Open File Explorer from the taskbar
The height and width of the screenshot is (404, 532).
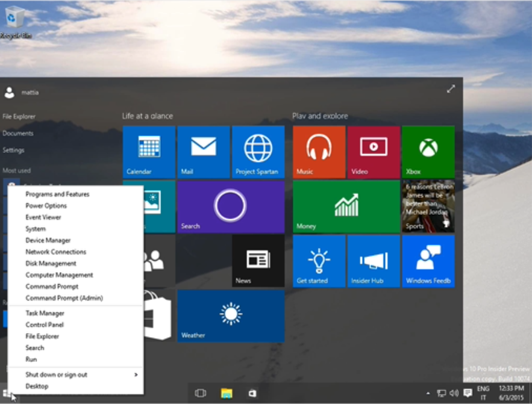(227, 393)
